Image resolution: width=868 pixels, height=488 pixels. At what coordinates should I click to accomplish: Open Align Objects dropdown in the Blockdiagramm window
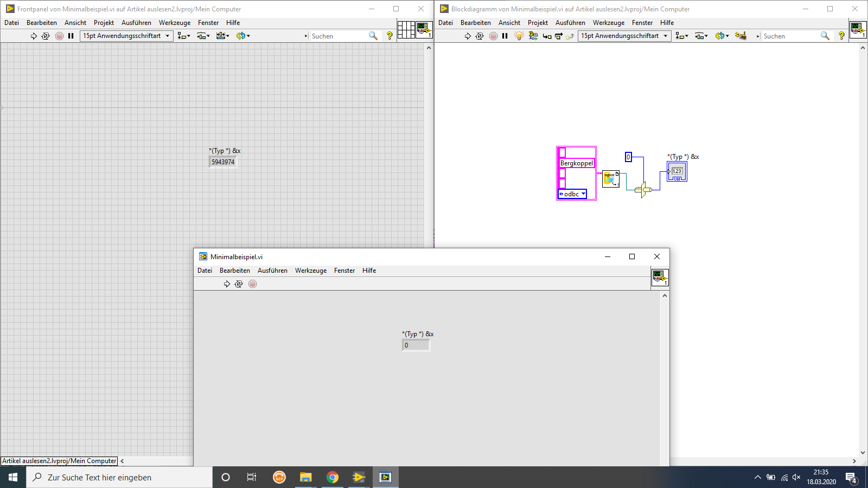682,36
